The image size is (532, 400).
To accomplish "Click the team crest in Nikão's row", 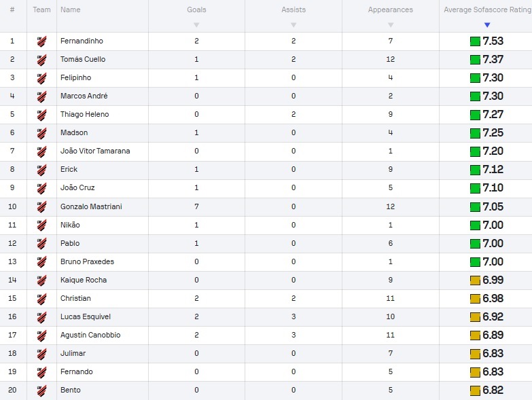I will click(x=41, y=225).
